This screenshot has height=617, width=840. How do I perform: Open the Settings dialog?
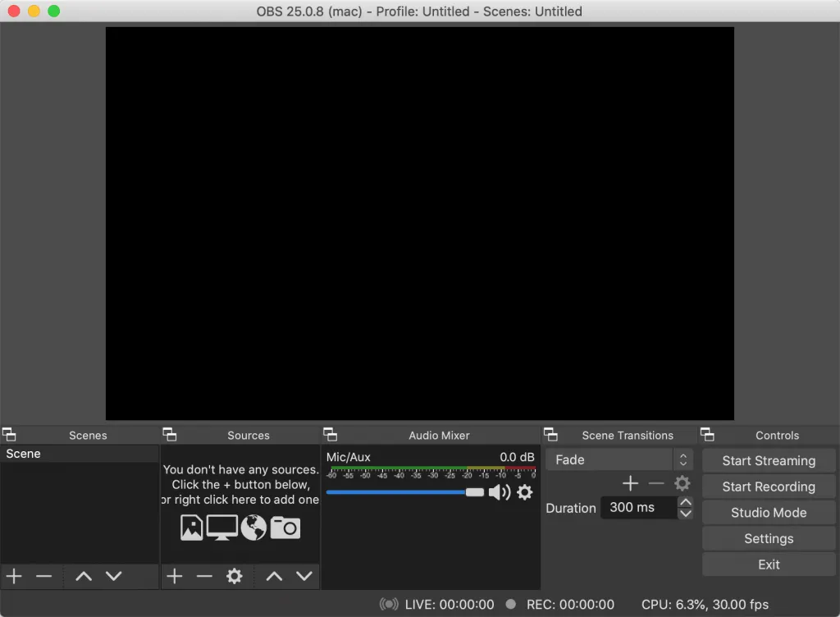click(x=768, y=538)
